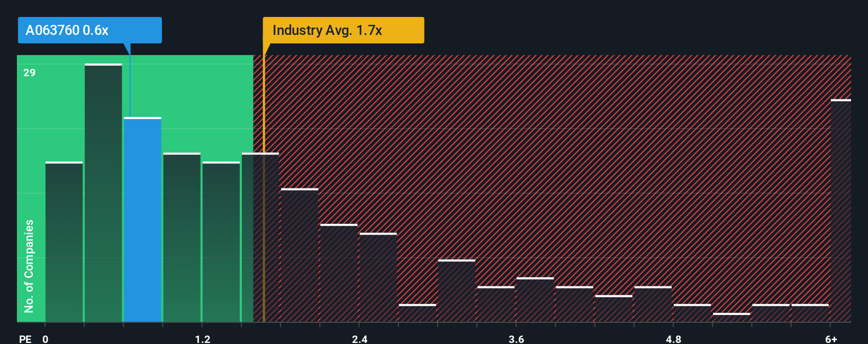
Task: Select the highlighted blue histogram bar
Action: click(142, 220)
